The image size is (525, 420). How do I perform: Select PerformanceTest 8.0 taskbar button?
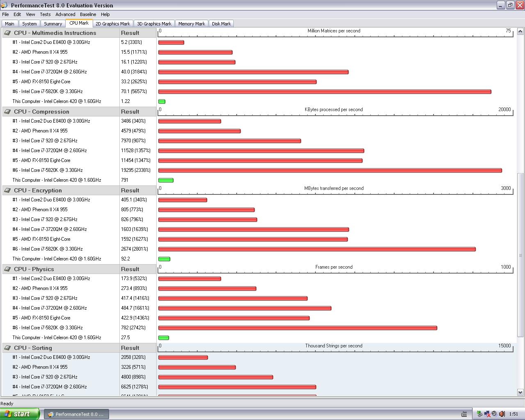coord(77,414)
